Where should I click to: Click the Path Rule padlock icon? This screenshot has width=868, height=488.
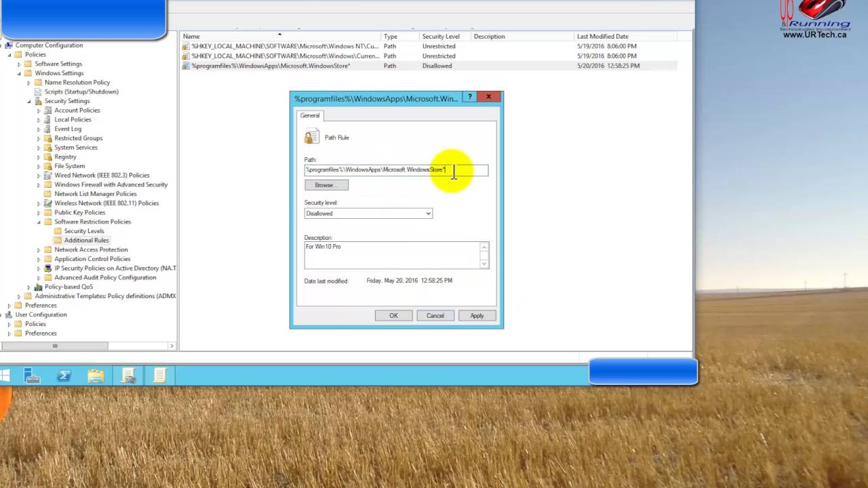point(311,137)
